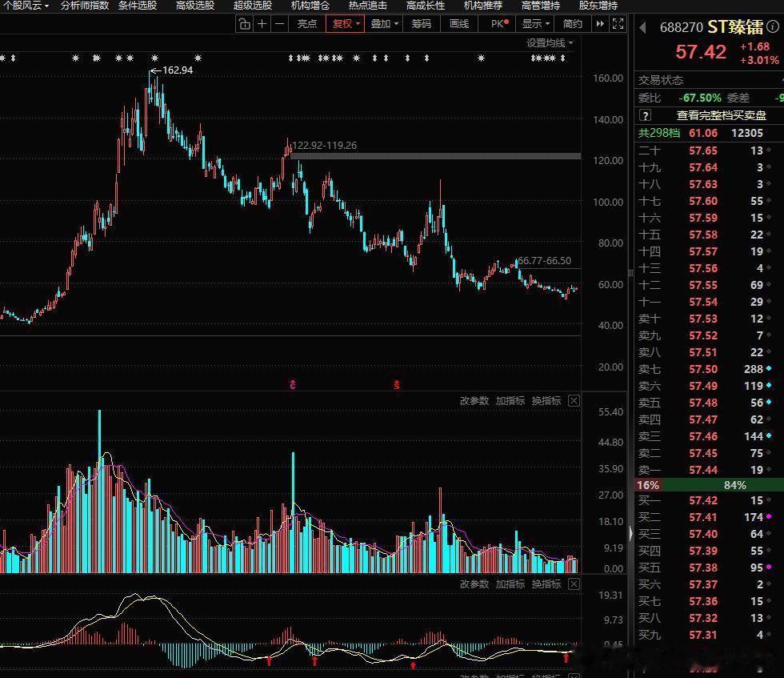Toggle the 简约 simple mode

point(572,23)
